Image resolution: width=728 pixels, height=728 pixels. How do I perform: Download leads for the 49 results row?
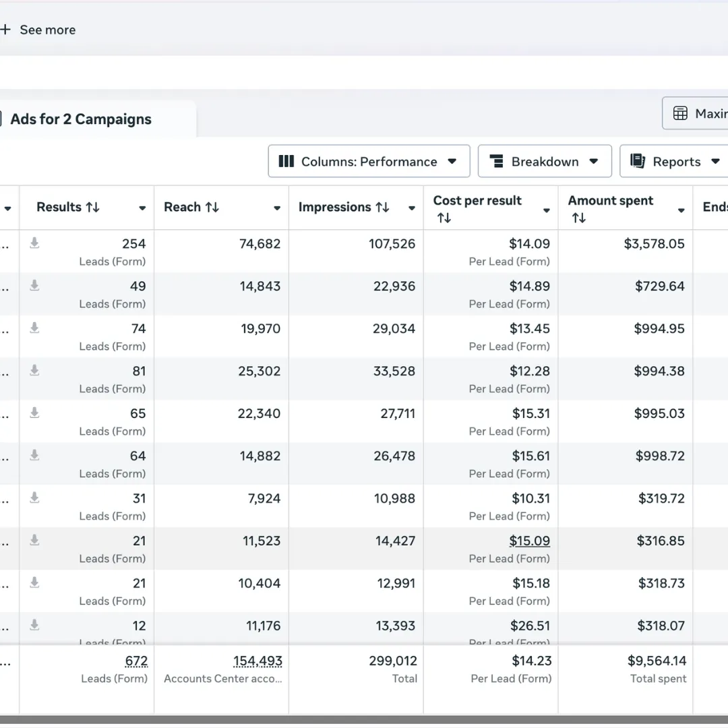click(34, 286)
